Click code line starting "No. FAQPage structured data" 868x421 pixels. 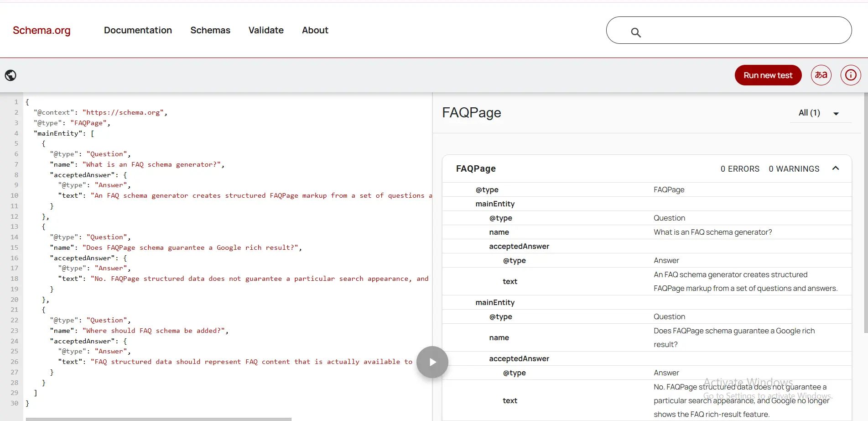[x=243, y=279]
